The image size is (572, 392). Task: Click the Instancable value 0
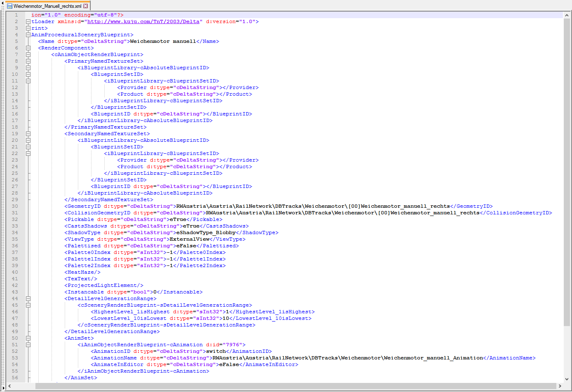point(155,292)
